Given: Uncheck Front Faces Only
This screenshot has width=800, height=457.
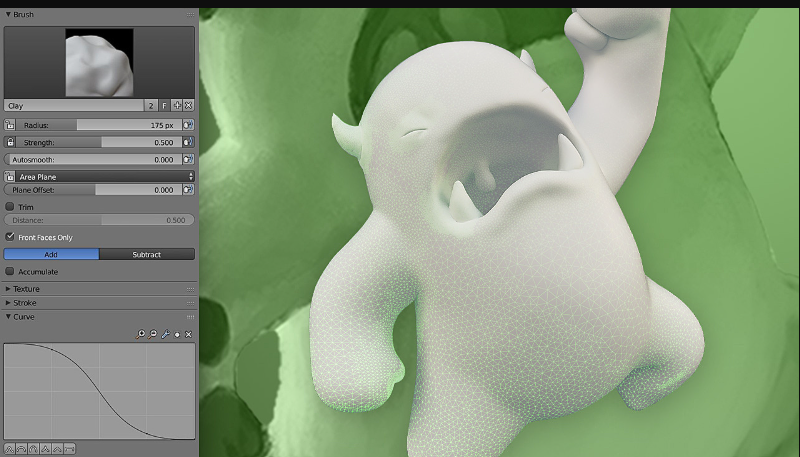Looking at the screenshot, I should 10,237.
